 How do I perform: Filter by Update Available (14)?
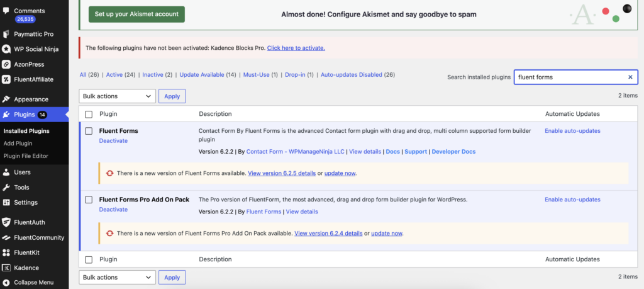click(x=208, y=75)
